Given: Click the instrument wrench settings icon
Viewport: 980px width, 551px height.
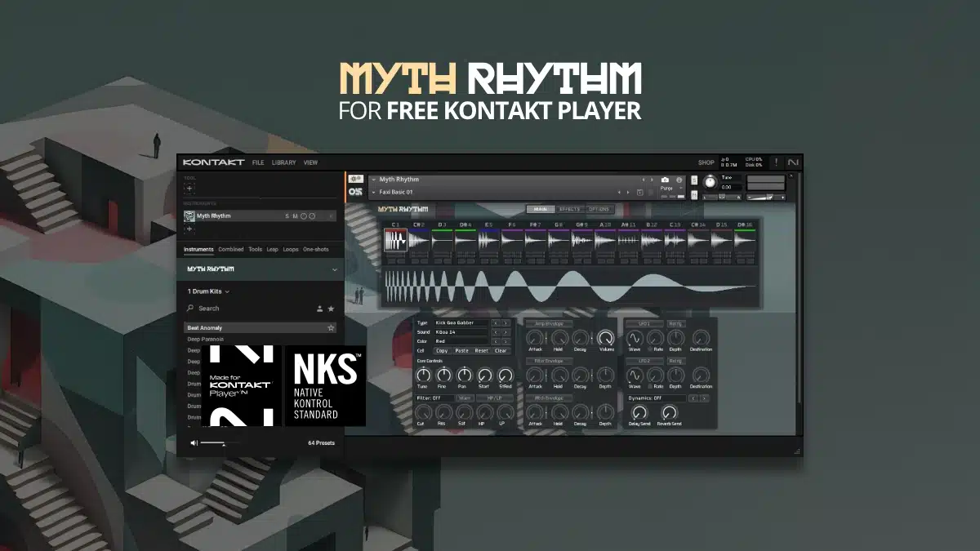Looking at the screenshot, I should [355, 179].
